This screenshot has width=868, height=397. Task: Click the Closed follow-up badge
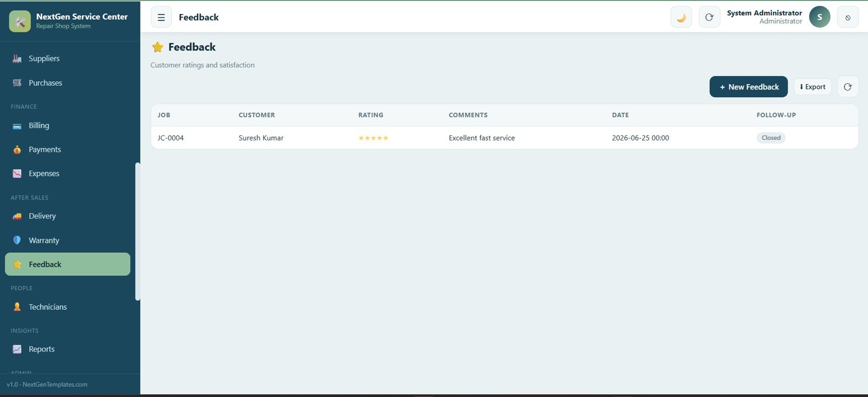[x=771, y=138]
